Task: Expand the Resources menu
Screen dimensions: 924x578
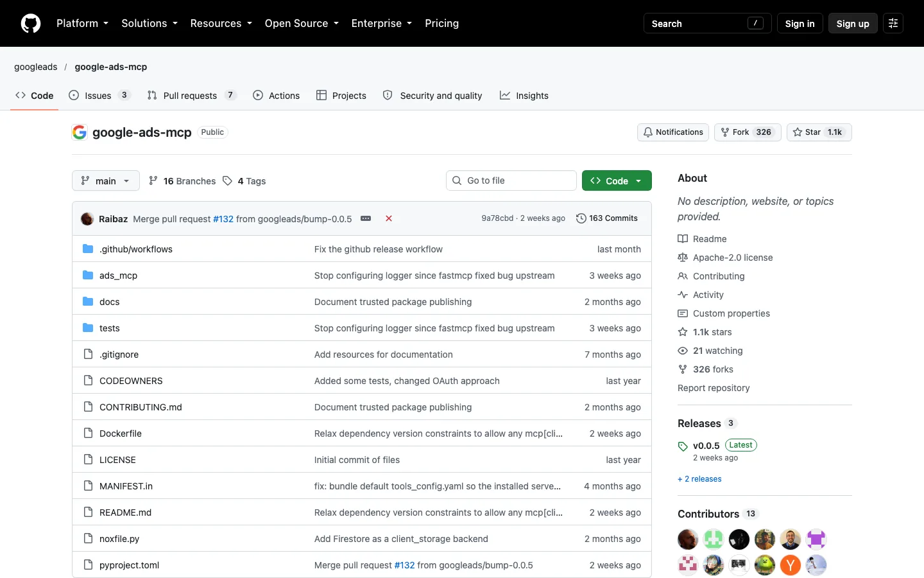Action: click(x=221, y=23)
